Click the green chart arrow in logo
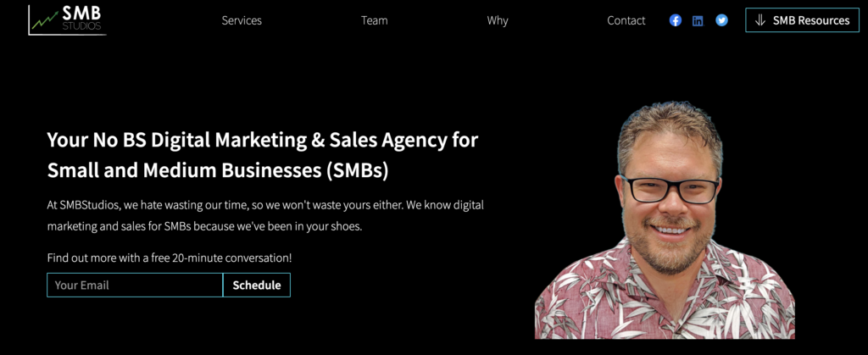The width and height of the screenshot is (868, 355). [46, 20]
